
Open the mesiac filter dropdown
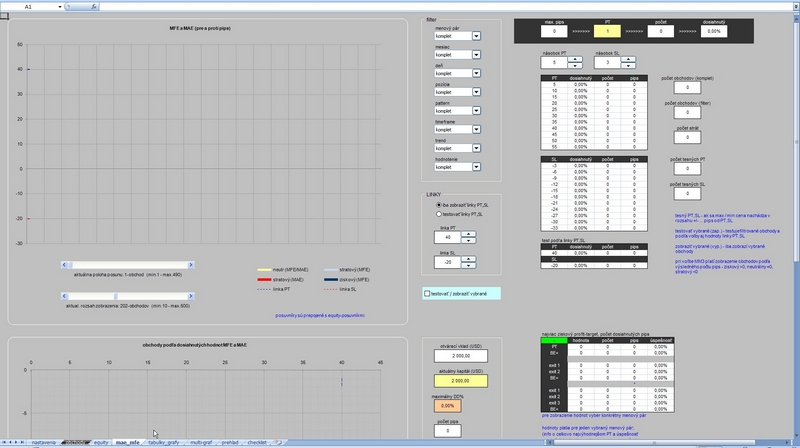click(x=476, y=55)
